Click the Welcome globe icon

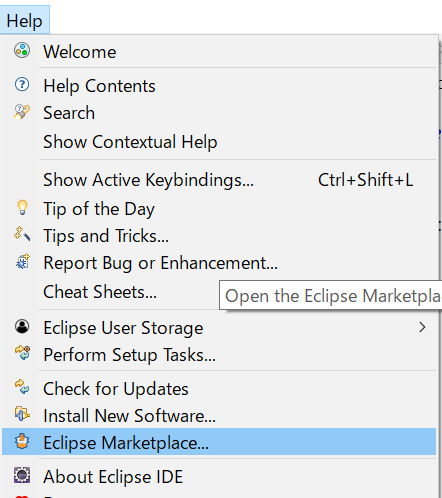22,51
